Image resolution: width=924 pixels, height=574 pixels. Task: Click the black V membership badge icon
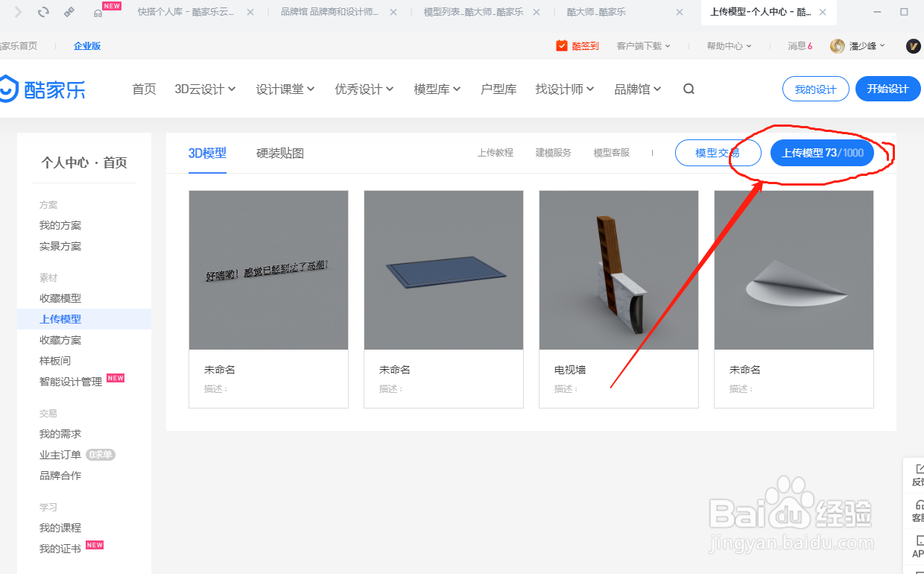point(914,46)
